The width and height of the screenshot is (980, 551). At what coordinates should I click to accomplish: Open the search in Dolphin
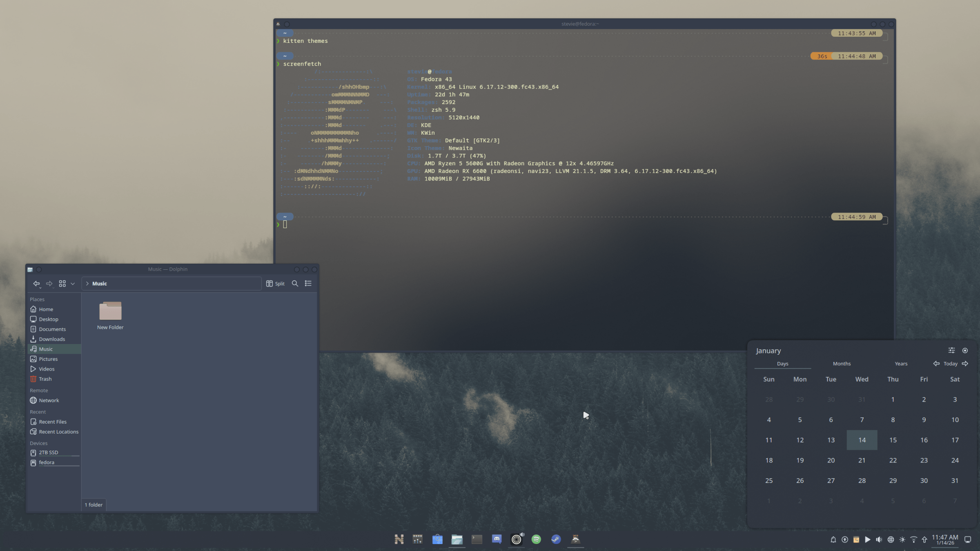pos(295,283)
